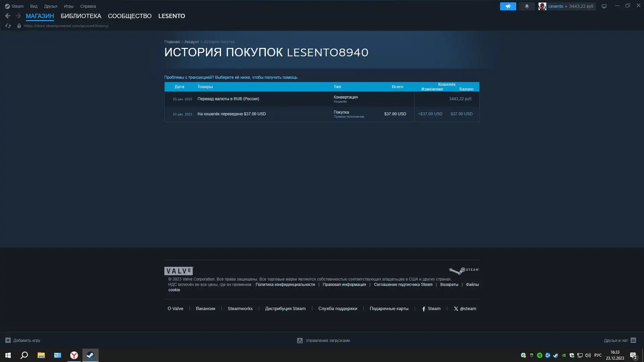Viewport: 644px width, 362px height.
Task: Click the Valve logo in footer
Action: [179, 271]
